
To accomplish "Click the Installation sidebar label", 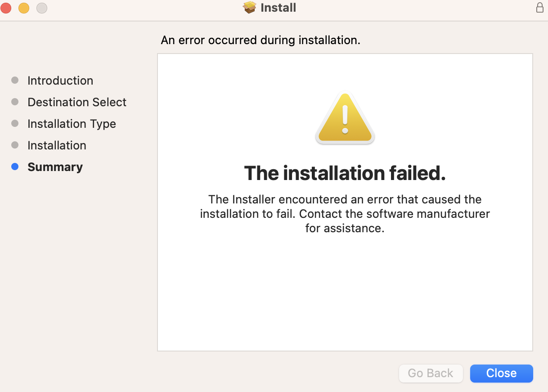I will (57, 145).
